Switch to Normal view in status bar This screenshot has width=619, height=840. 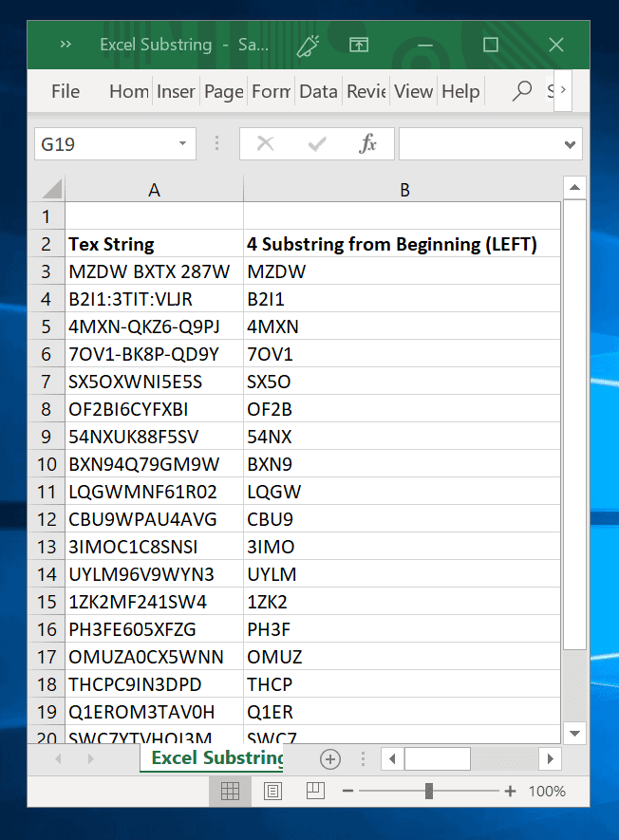pos(230,791)
